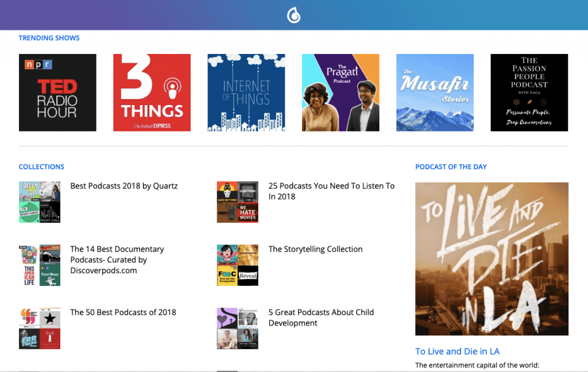The height and width of the screenshot is (372, 588).
Task: Click the Podcast of the Day heading
Action: tap(451, 167)
